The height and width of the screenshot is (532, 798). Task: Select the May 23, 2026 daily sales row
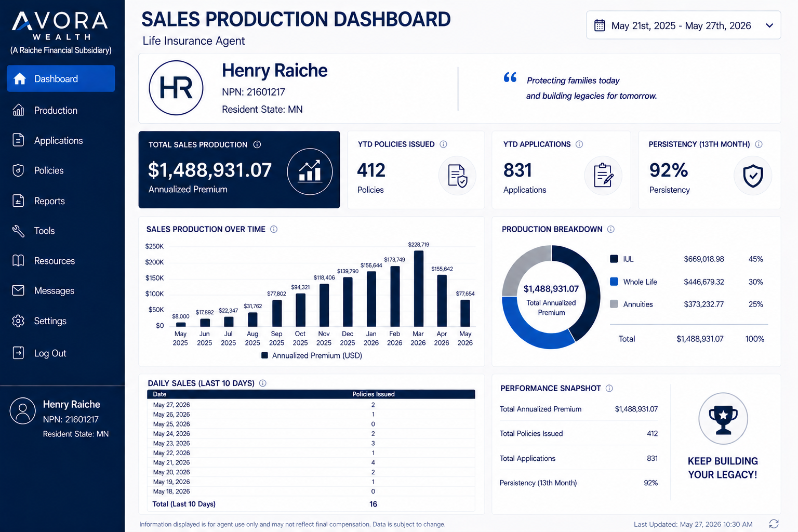[311, 443]
